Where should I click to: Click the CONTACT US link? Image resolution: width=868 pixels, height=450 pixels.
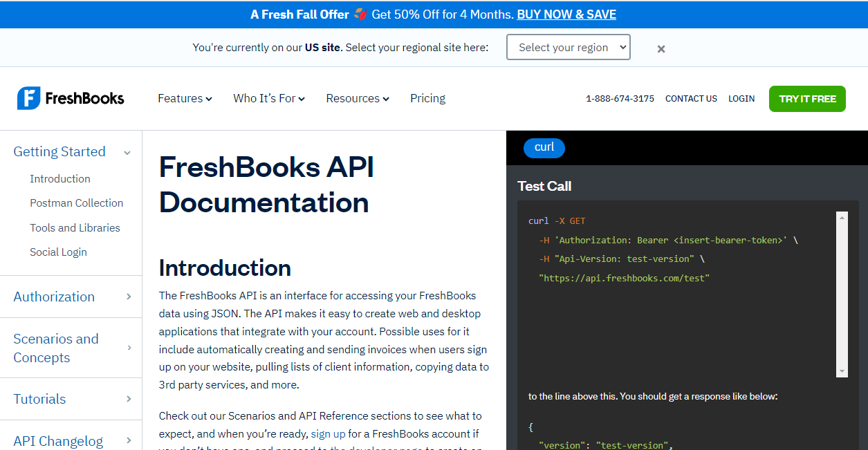pyautogui.click(x=691, y=99)
